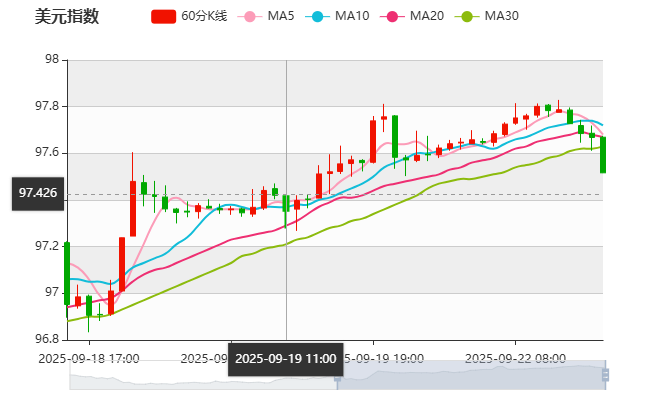Screen dimensions: 670x400
Task: Select the large green candle at the right edge
Action: pos(603,154)
